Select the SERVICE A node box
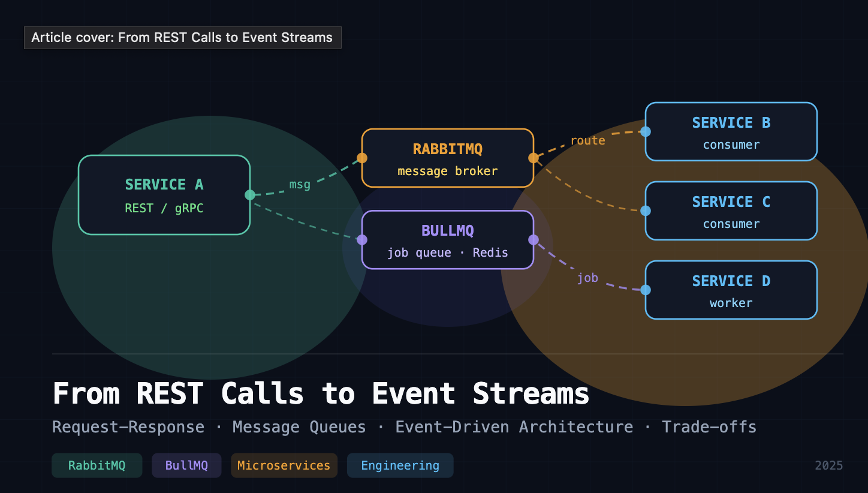The image size is (868, 493). tap(164, 195)
